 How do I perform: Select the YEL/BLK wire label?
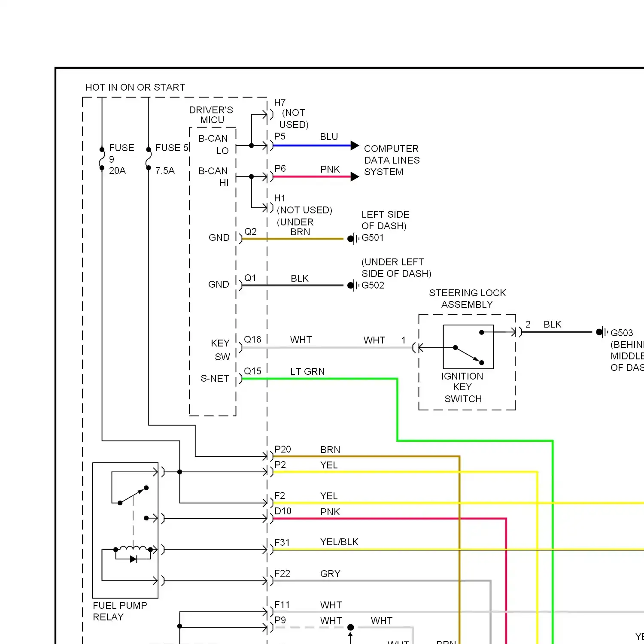(339, 542)
